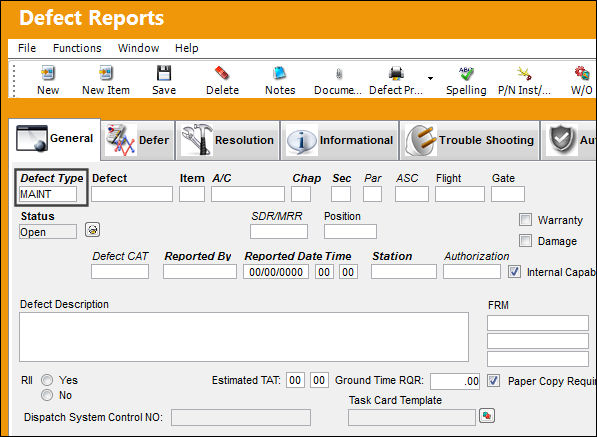The image size is (597, 437).
Task: Click the Dispatch System Control NO field
Action: [241, 418]
